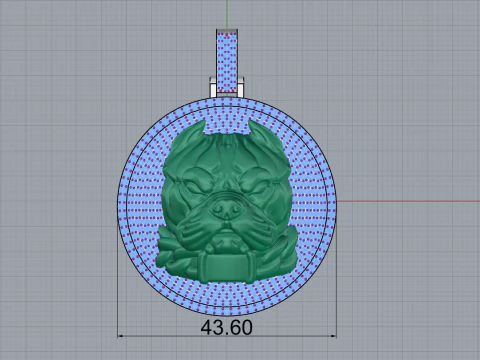The height and width of the screenshot is (360, 480).
Task: Select the 43.60 dimension text
Action: coord(227,327)
